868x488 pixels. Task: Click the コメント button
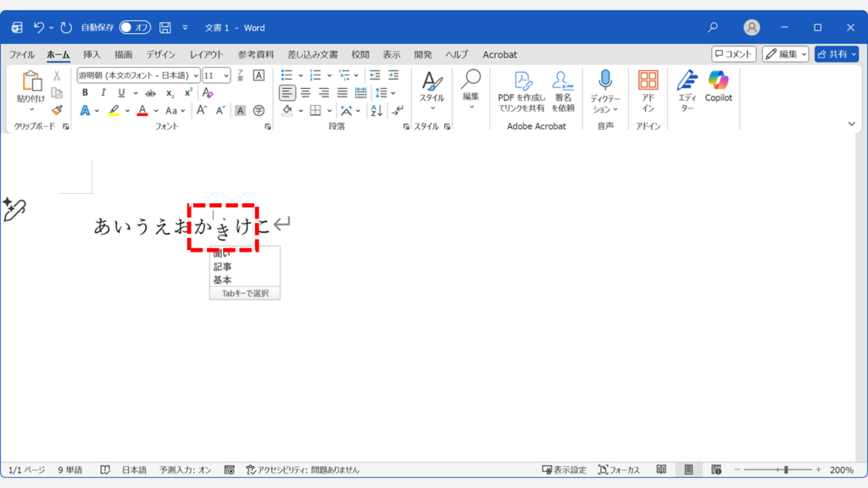coord(732,53)
